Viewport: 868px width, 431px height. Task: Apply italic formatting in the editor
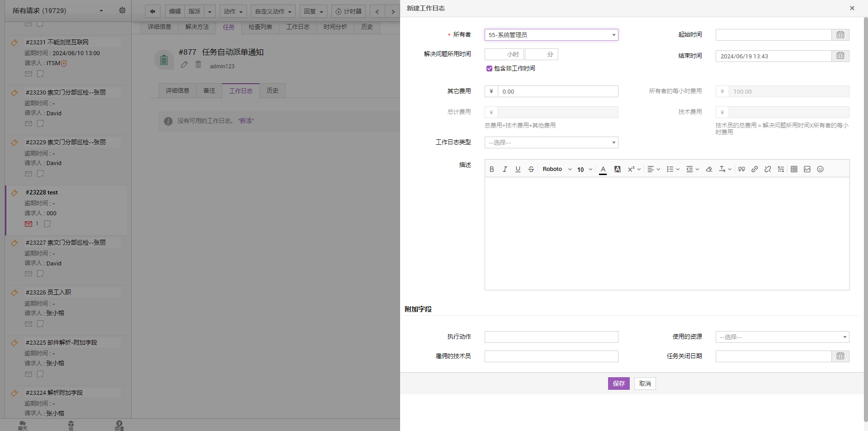[505, 169]
